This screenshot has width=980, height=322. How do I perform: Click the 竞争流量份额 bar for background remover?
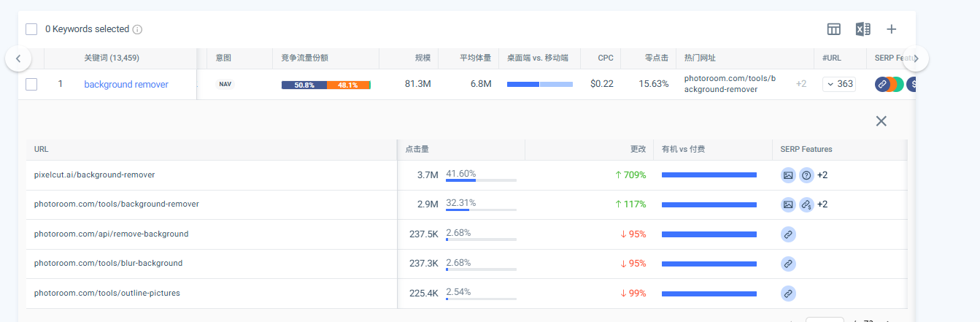pos(325,85)
